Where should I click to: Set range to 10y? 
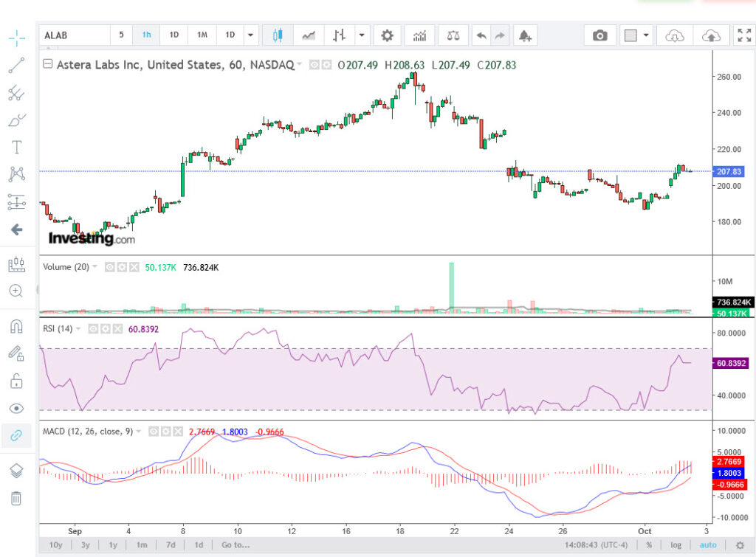(x=56, y=545)
